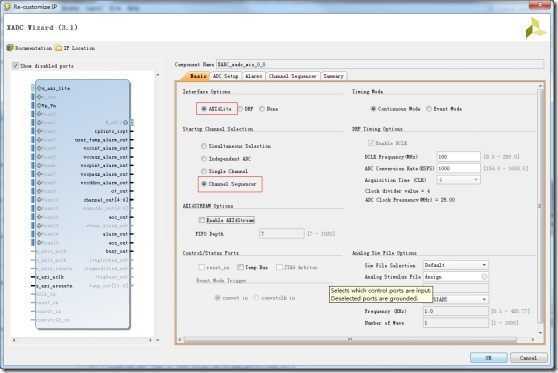Confirm with the OK button
This screenshot has height=373, width=558.
click(489, 358)
